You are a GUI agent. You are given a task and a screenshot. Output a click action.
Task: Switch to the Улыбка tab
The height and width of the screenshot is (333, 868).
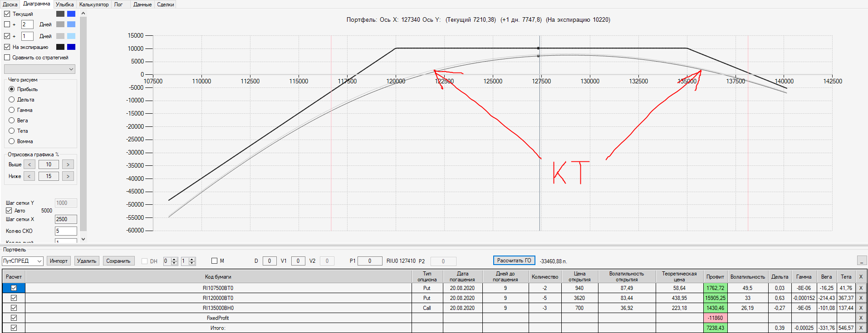point(65,5)
